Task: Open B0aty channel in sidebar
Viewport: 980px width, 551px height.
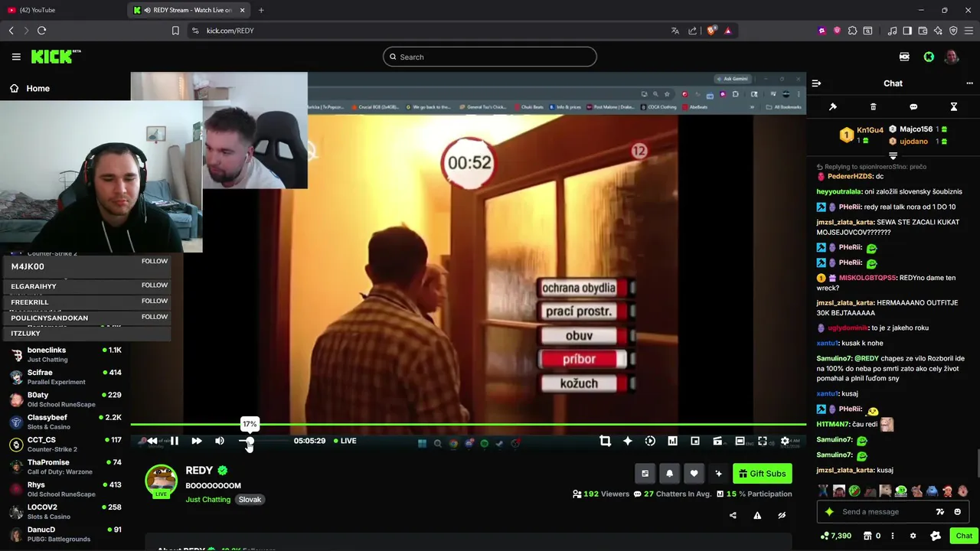Action: tap(65, 399)
